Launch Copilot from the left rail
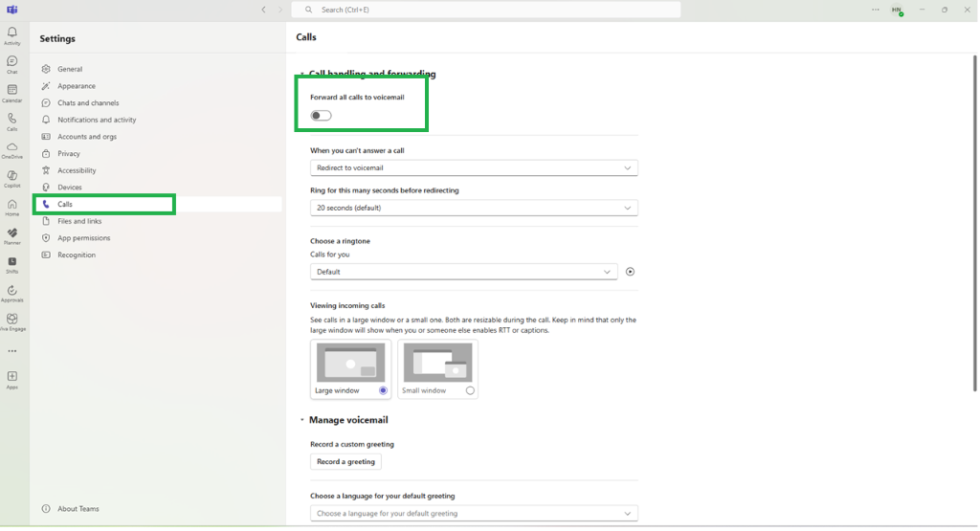 pos(11,179)
